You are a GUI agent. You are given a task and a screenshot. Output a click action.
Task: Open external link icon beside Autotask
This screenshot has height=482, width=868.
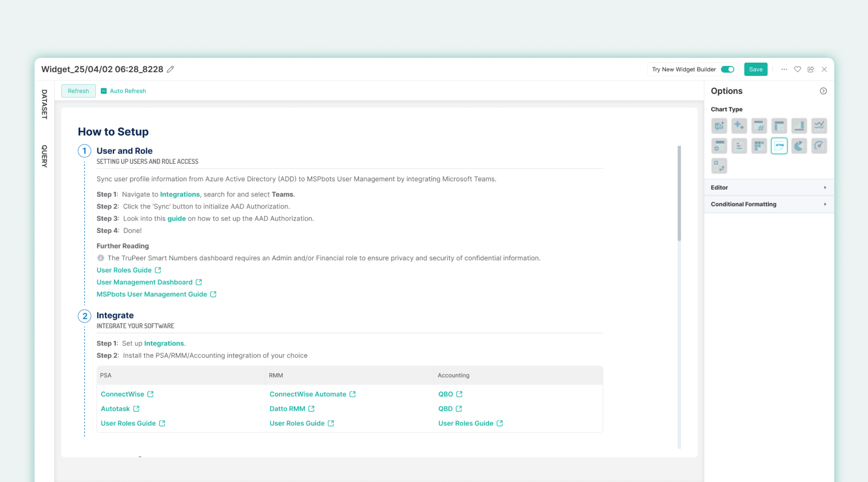(136, 409)
